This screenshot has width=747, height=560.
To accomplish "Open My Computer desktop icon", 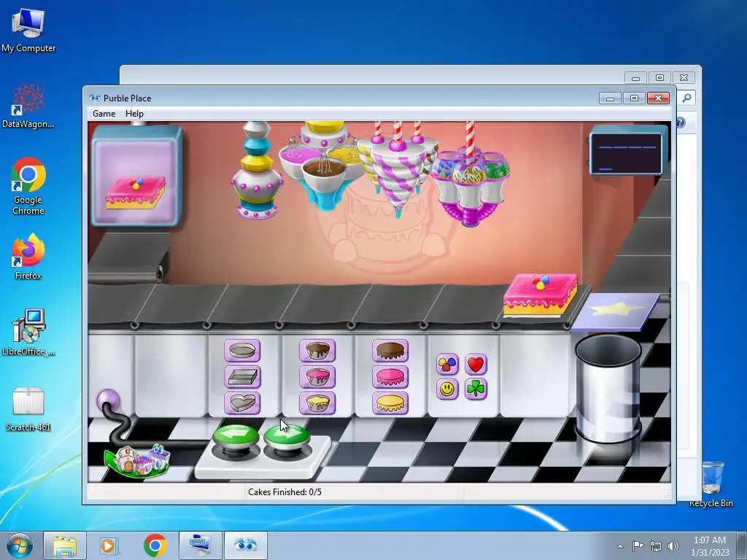I will (28, 30).
